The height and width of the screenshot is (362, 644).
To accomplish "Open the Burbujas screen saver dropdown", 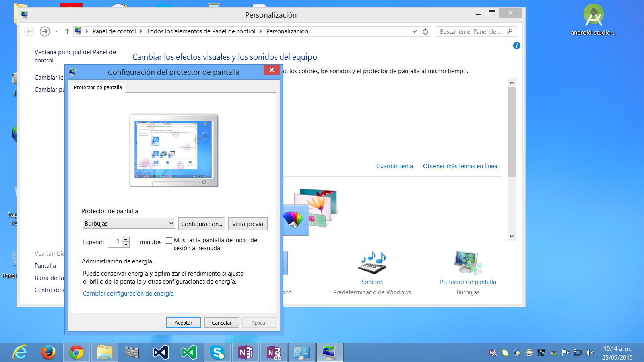I will click(129, 223).
